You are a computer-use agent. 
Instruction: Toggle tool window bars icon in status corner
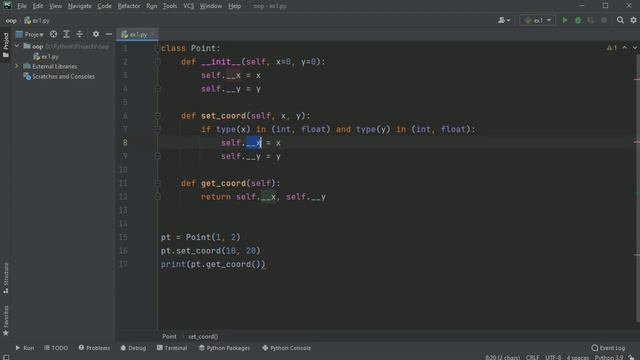pos(6,357)
